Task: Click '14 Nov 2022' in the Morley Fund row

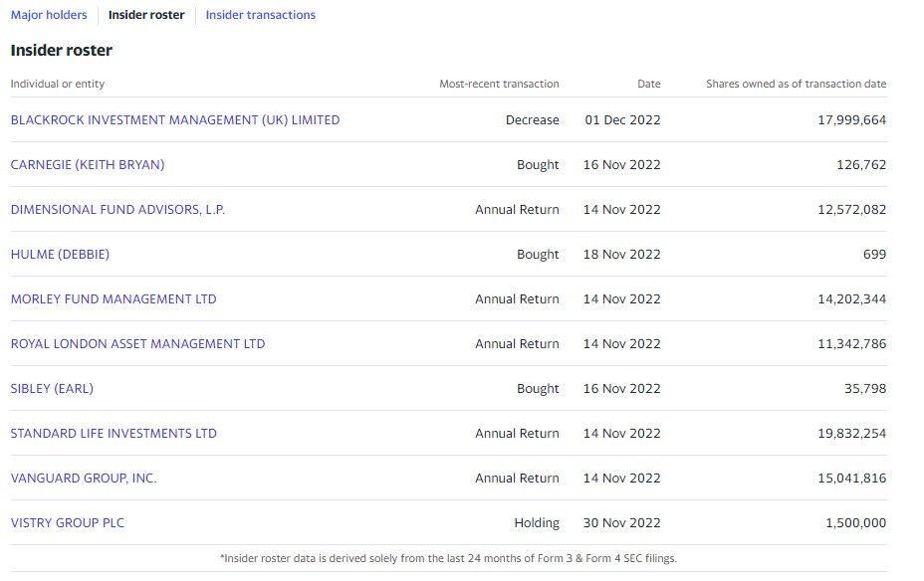Action: tap(621, 299)
